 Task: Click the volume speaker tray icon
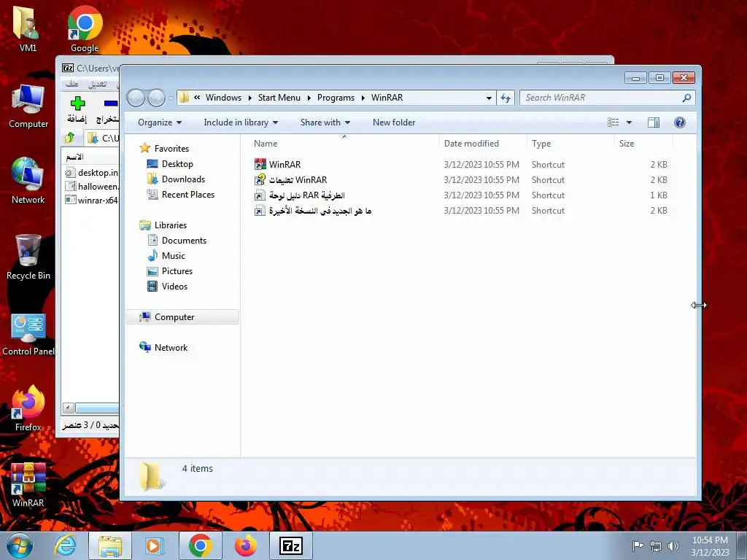coord(673,545)
